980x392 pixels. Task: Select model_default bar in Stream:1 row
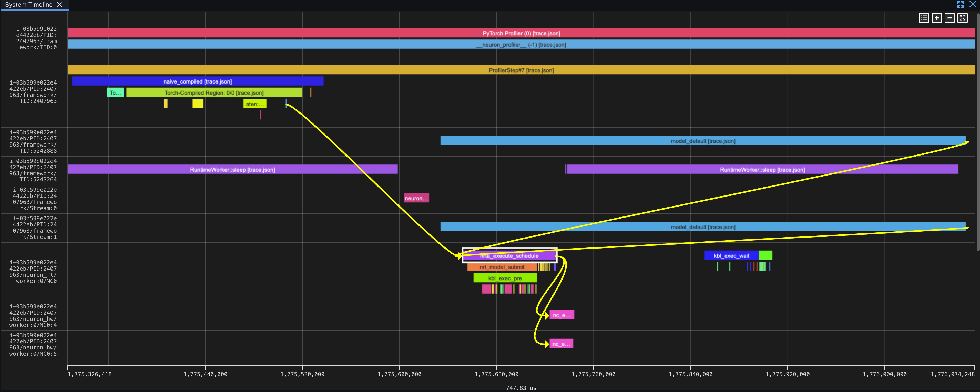tap(703, 226)
